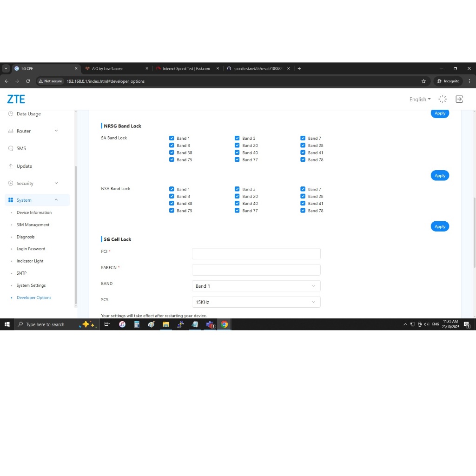Screen dimensions: 476x476
Task: Click the PCI input field
Action: [256, 254]
